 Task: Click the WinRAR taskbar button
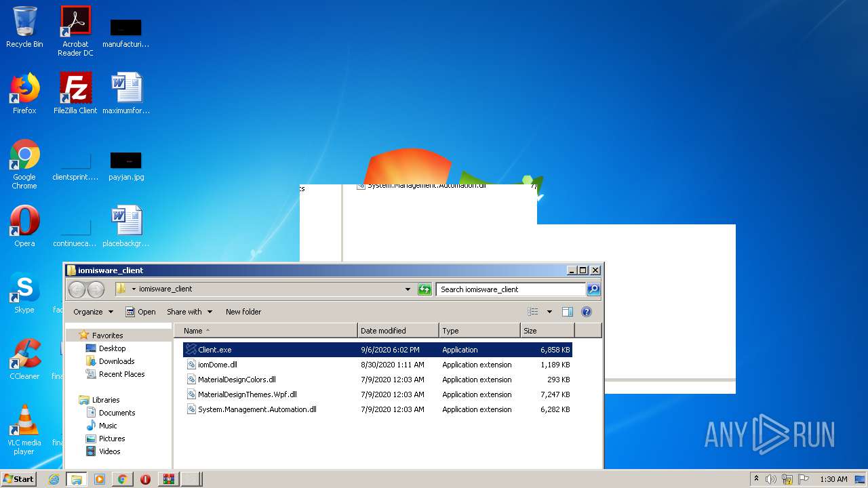(x=168, y=479)
